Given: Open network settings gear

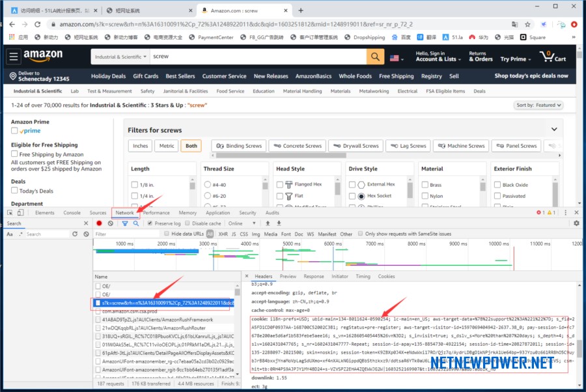Looking at the screenshot, I should (x=577, y=223).
